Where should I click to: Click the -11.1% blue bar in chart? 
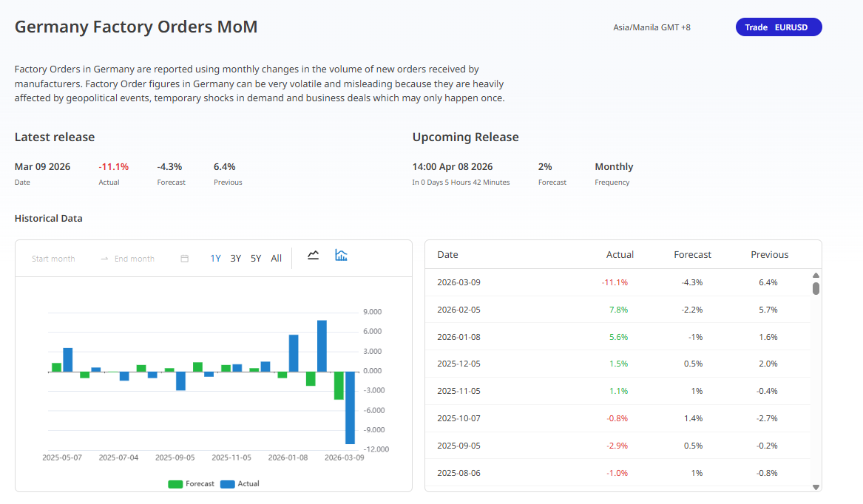tap(350, 407)
